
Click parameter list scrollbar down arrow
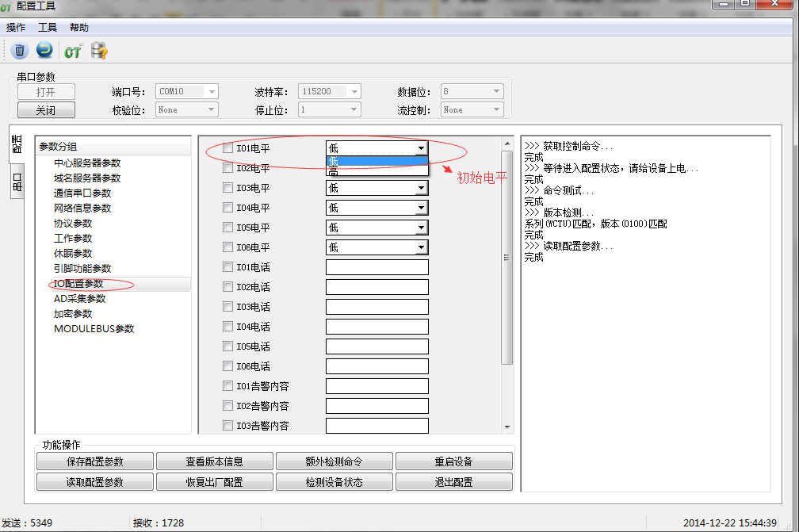point(507,427)
